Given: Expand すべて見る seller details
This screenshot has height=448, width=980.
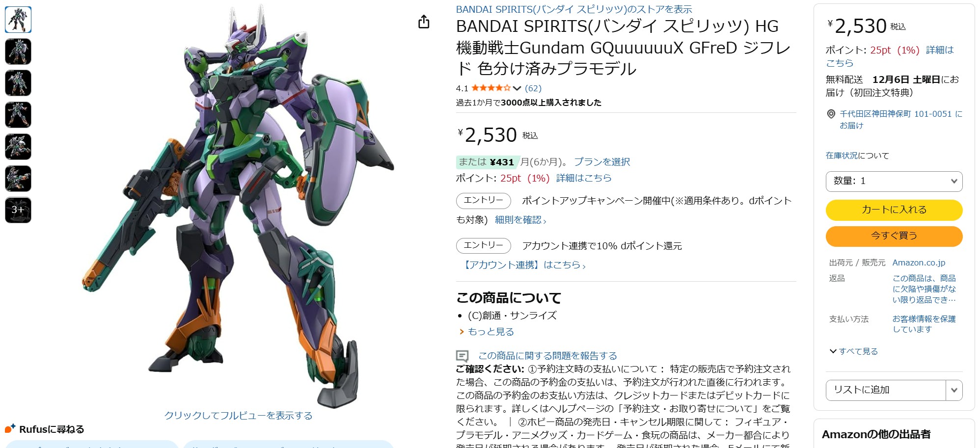Looking at the screenshot, I should (x=853, y=351).
